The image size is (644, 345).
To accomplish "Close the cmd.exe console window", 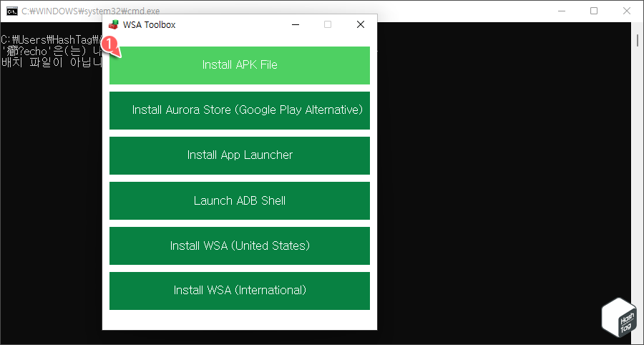I will pos(627,11).
